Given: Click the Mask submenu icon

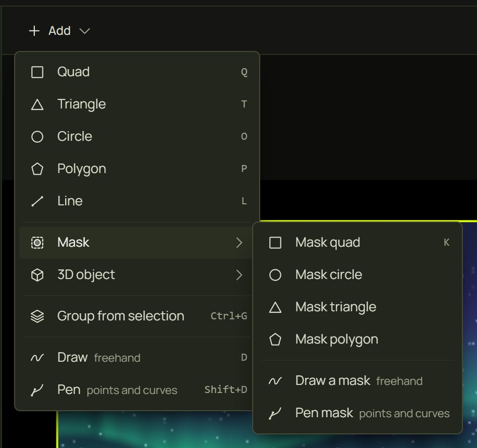Looking at the screenshot, I should tap(37, 243).
